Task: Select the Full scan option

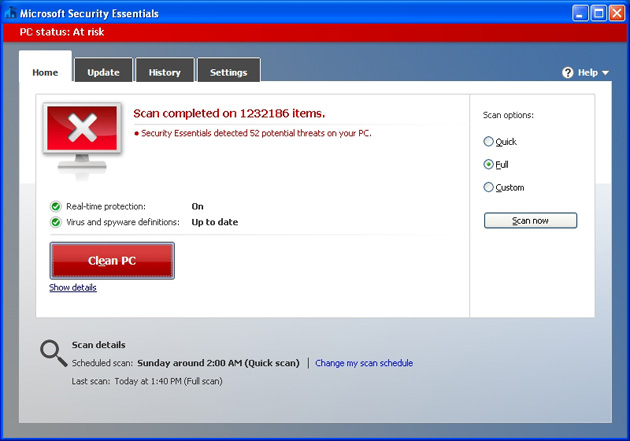Action: click(489, 165)
